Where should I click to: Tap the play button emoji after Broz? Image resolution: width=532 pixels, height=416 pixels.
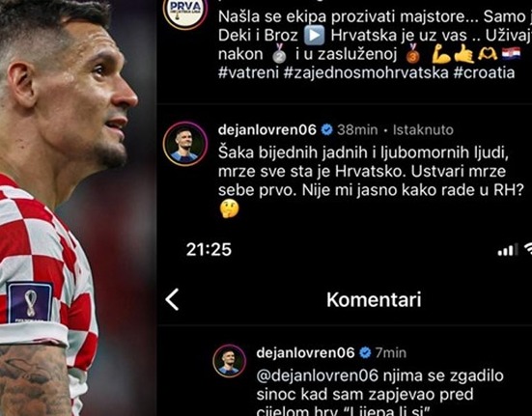pyautogui.click(x=314, y=36)
